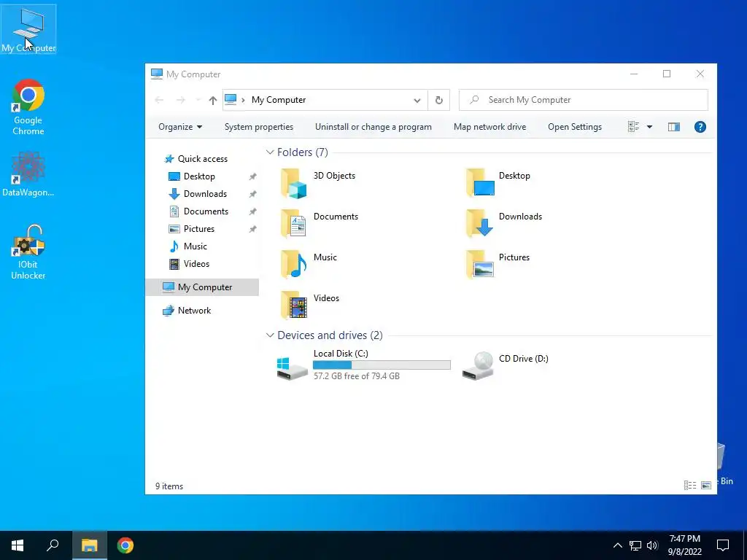
Task: Click the forward navigation arrow
Action: point(181,100)
